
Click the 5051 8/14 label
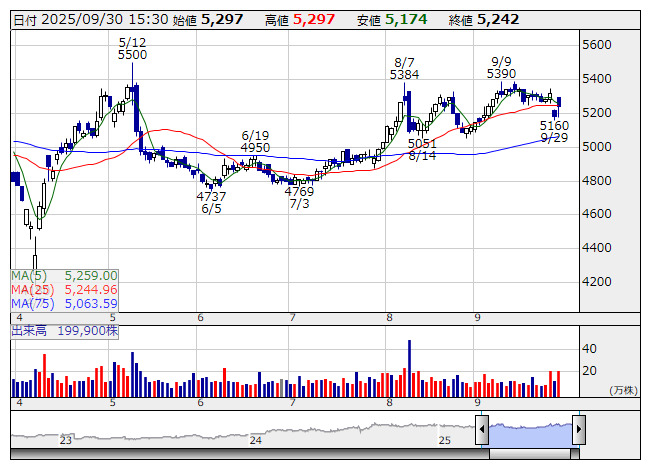pos(422,150)
